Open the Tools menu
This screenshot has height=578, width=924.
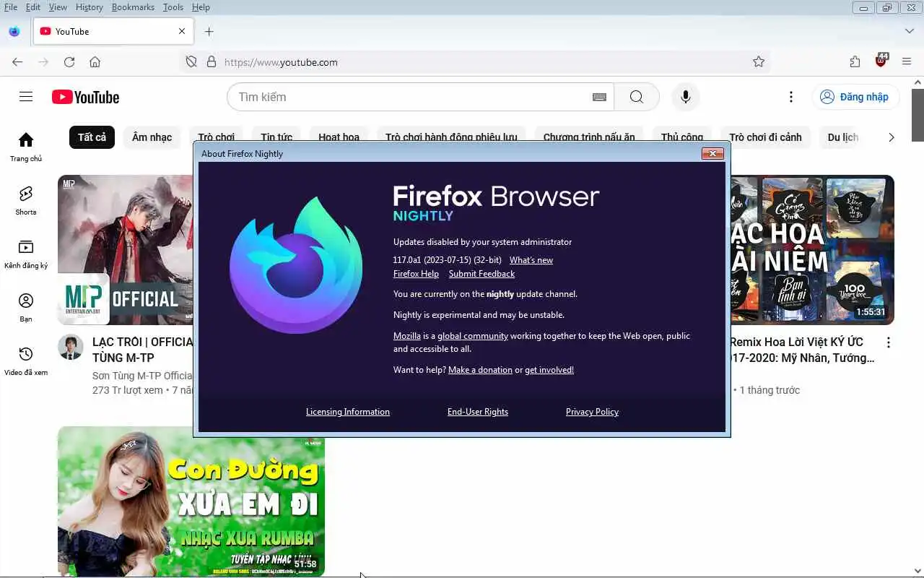click(173, 7)
